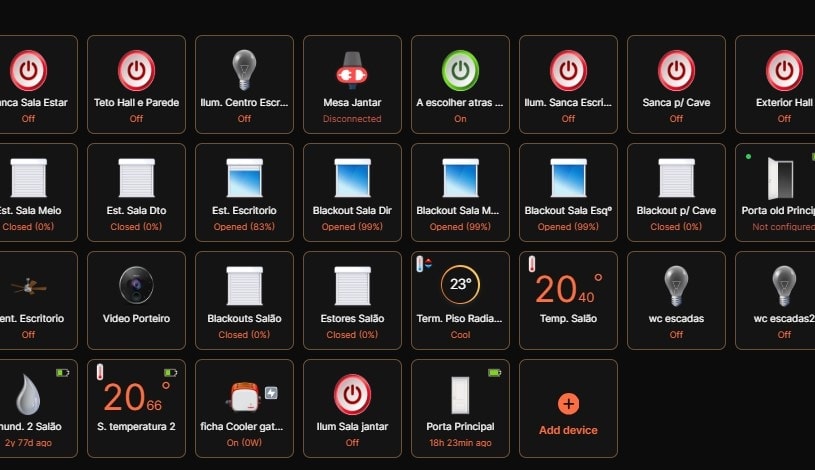Open the Blackouts Salão closed shutter tile

point(244,301)
